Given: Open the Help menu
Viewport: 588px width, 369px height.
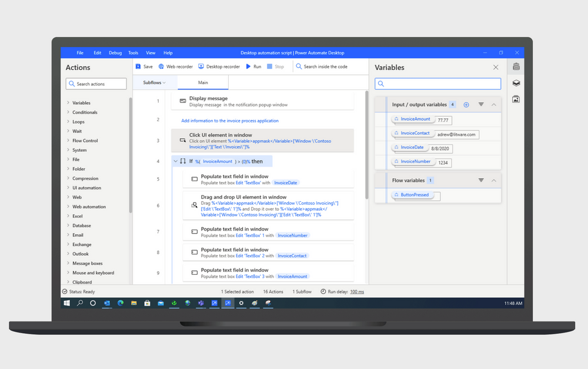Looking at the screenshot, I should 168,53.
